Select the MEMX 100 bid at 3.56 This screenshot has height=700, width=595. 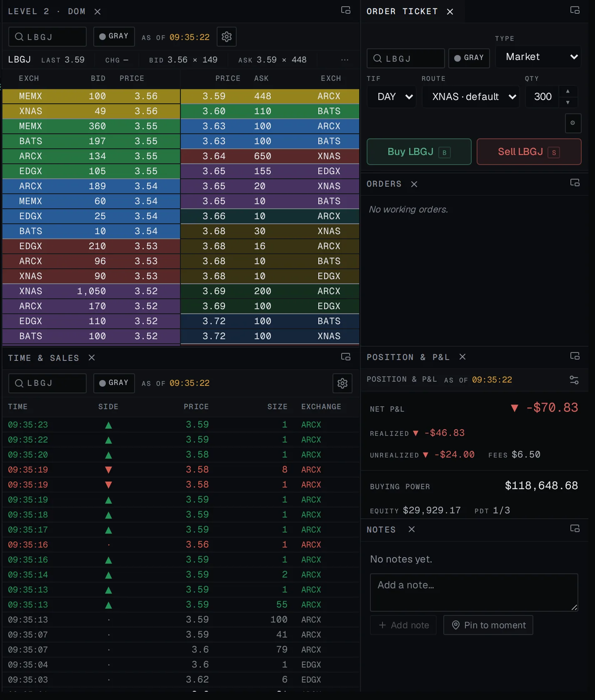click(91, 96)
